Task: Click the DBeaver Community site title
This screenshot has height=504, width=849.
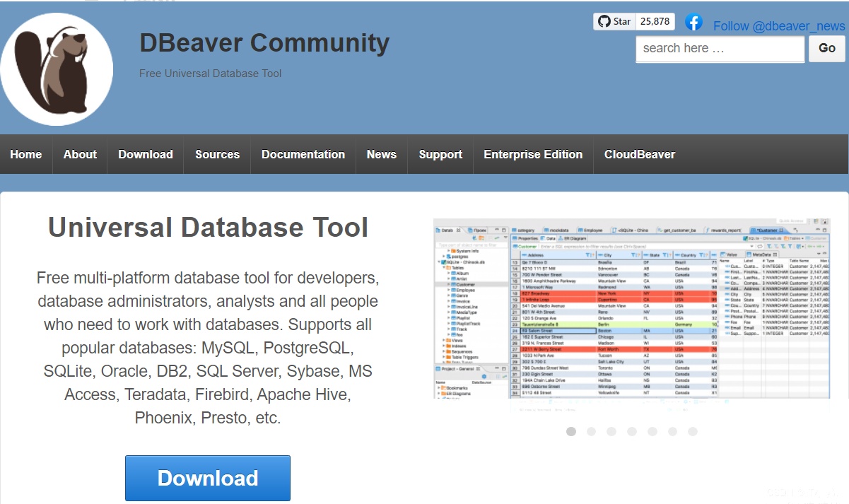Action: pos(264,43)
